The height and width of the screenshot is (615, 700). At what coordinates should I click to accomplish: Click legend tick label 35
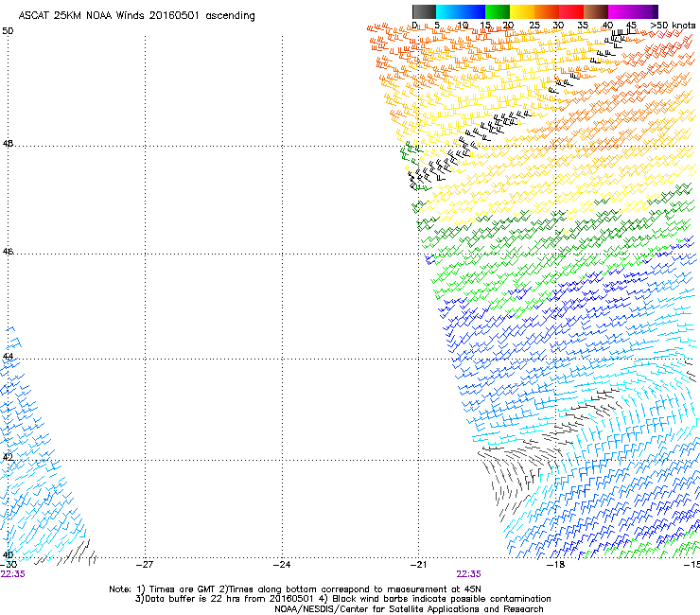pyautogui.click(x=583, y=26)
